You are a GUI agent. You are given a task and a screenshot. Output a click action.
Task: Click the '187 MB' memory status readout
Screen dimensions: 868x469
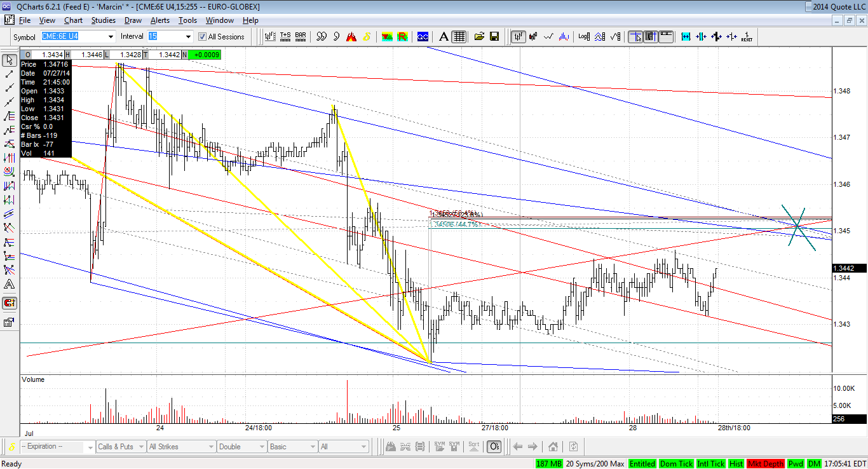click(x=549, y=464)
